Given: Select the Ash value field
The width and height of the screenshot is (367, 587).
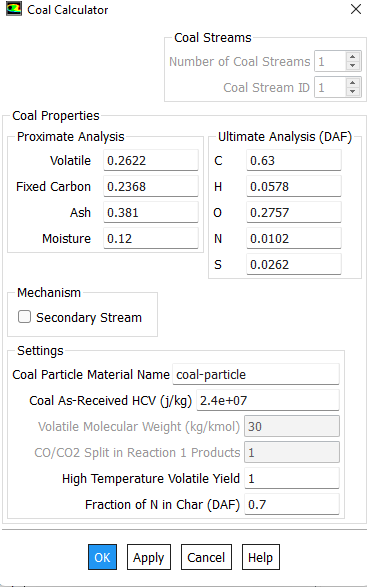Looking at the screenshot, I should [x=151, y=212].
